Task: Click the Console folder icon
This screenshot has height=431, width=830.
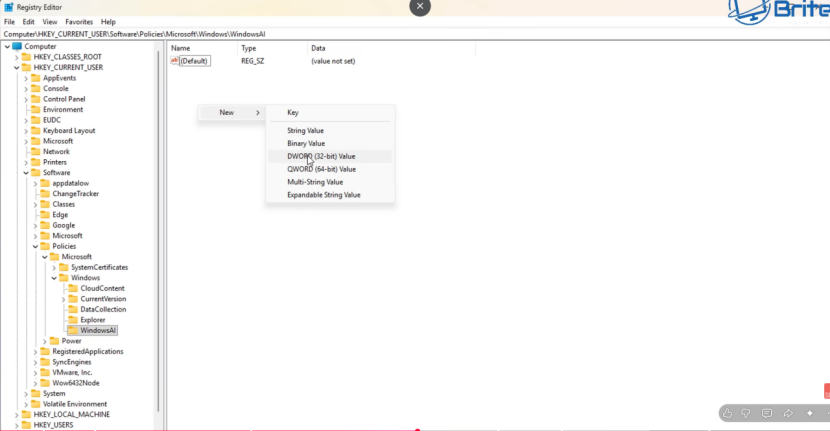Action: coord(35,88)
